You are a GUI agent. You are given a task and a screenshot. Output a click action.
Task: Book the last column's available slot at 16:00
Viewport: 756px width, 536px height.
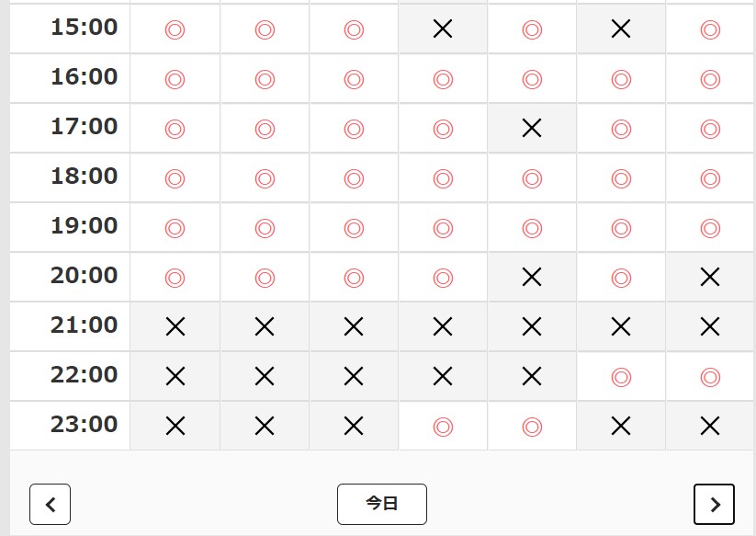tap(709, 78)
